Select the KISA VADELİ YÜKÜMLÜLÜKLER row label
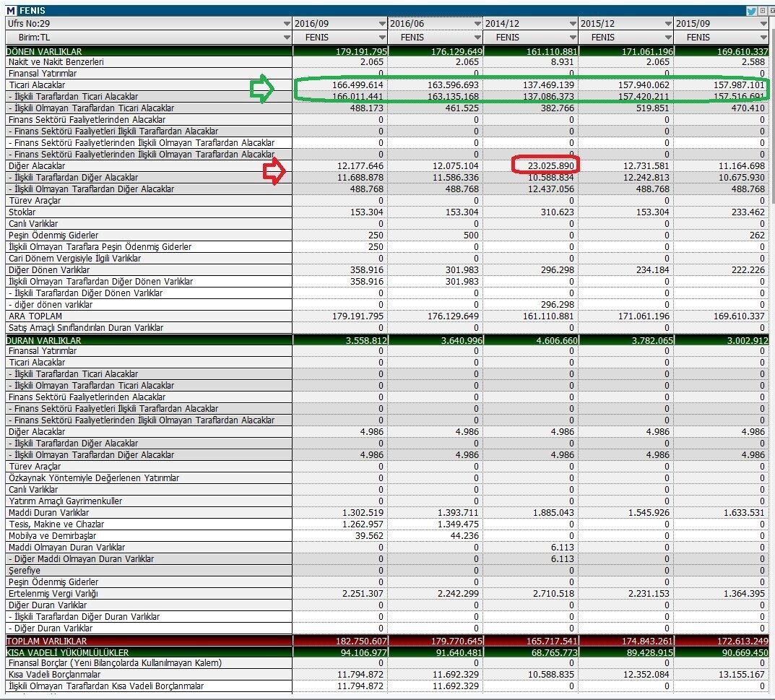The image size is (775, 700). click(x=67, y=652)
